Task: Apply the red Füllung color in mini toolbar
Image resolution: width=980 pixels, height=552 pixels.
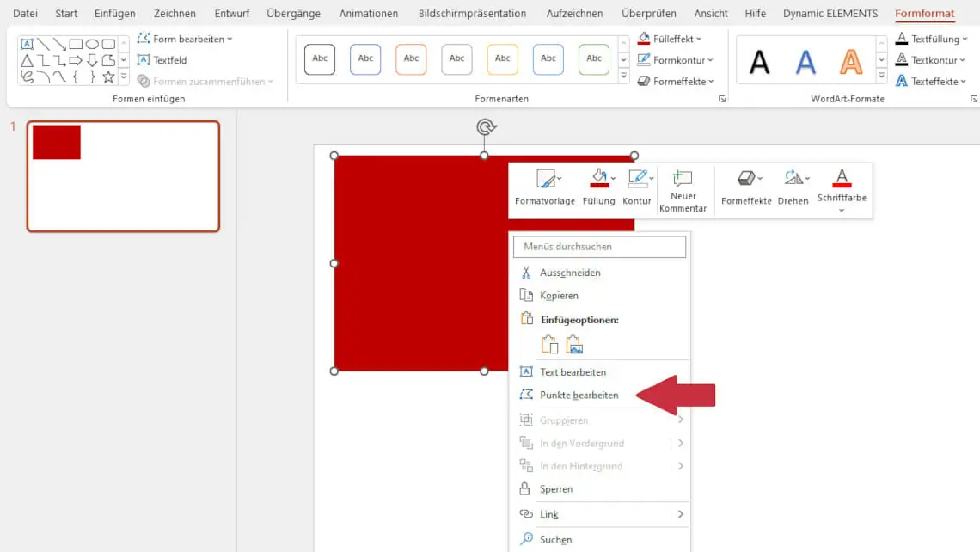Action: pyautogui.click(x=599, y=180)
